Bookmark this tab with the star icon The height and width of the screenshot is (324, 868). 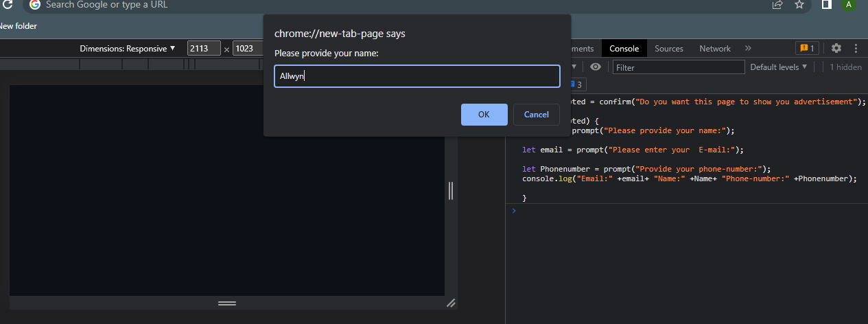click(799, 4)
